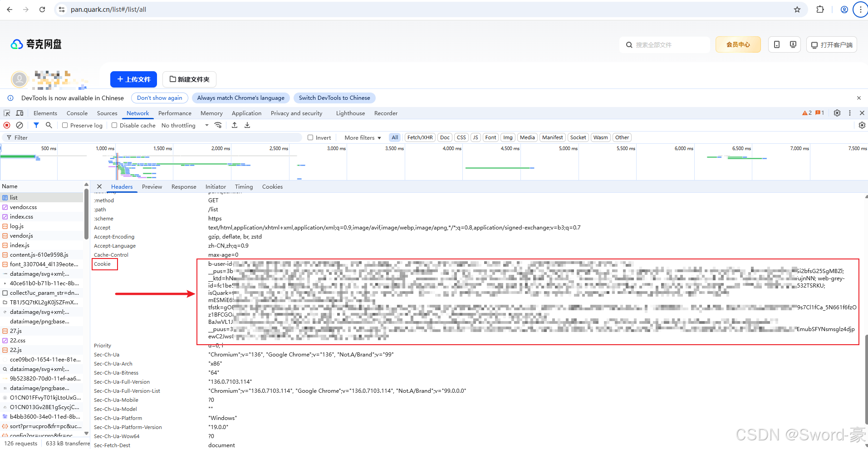Viewport: 868px width, 449px height.
Task: Open the Timing tab
Action: (x=244, y=186)
